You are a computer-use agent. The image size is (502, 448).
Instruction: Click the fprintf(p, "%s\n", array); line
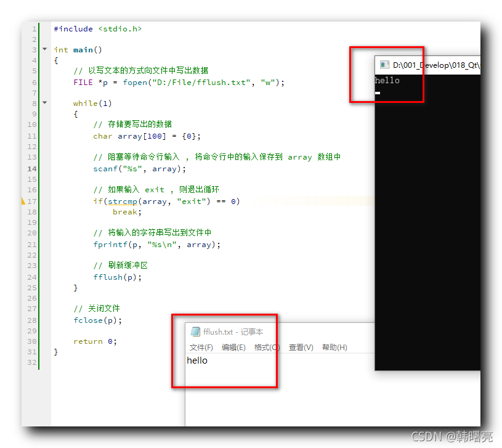pos(157,245)
